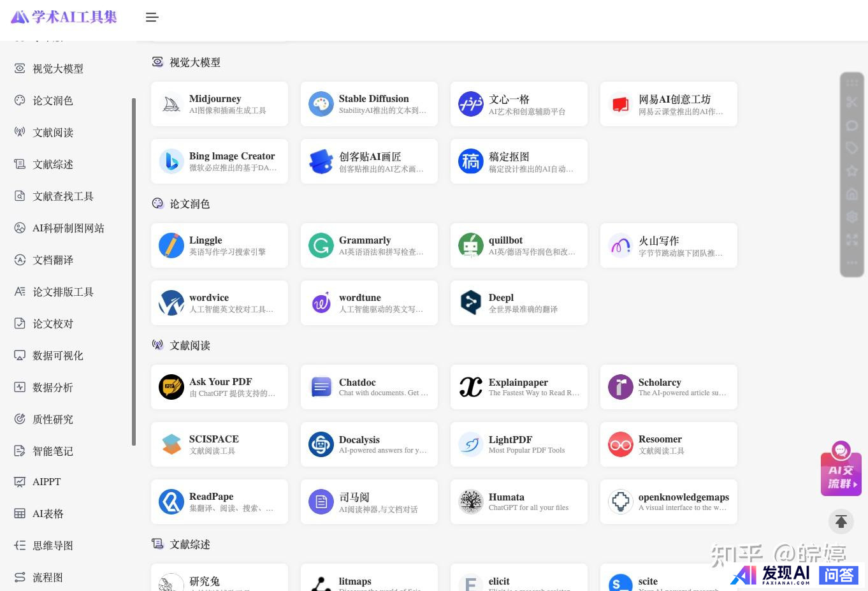Go to 视觉大模型 in sidebar

pos(58,69)
